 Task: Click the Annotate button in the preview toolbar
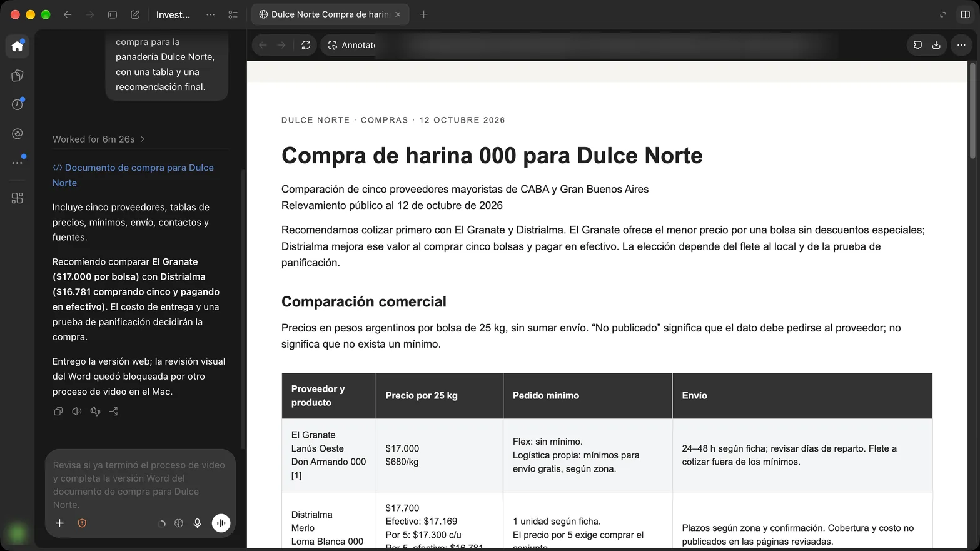pos(351,45)
